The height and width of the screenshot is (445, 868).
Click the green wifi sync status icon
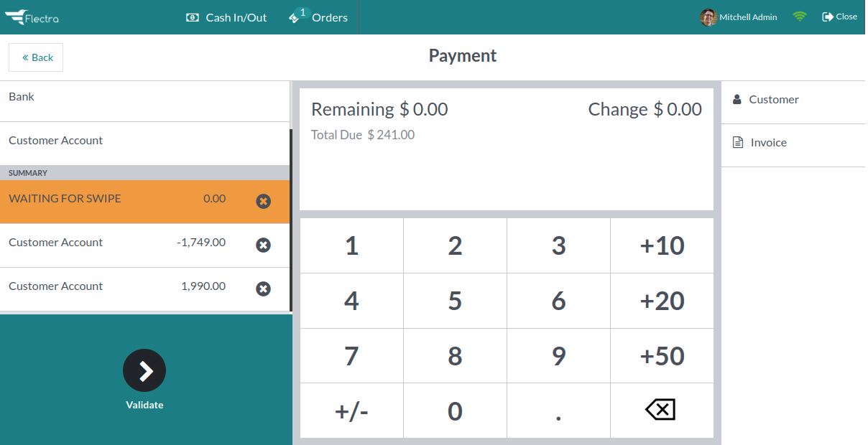[x=800, y=17]
